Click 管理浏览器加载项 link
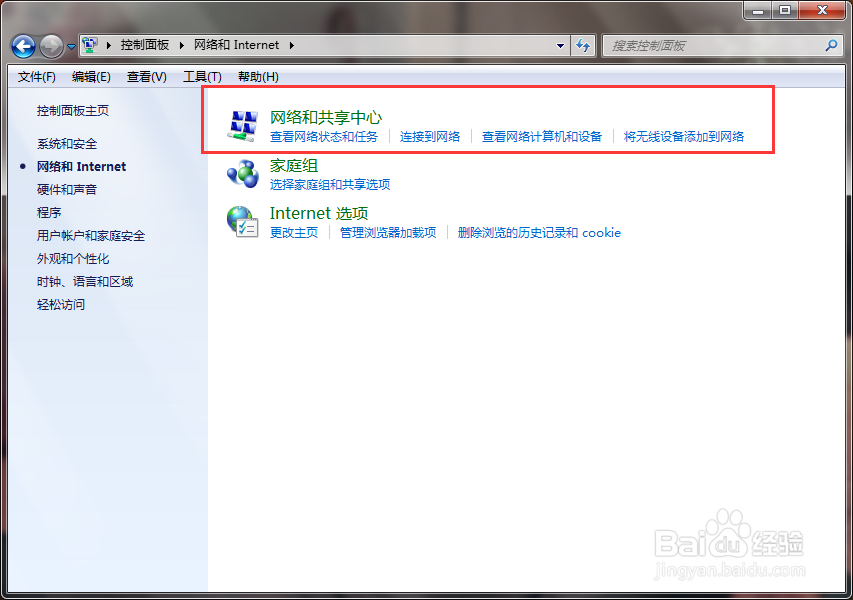Screen dimensions: 853x600 click(x=388, y=233)
